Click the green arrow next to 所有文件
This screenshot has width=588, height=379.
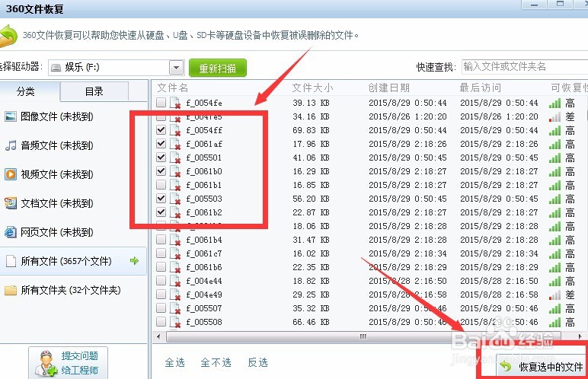(134, 260)
